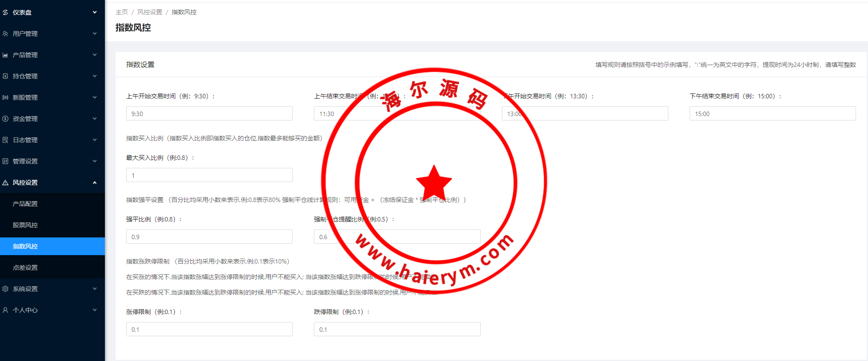Expand the 管理设置 chevron arrow
868x361 pixels.
click(95, 161)
